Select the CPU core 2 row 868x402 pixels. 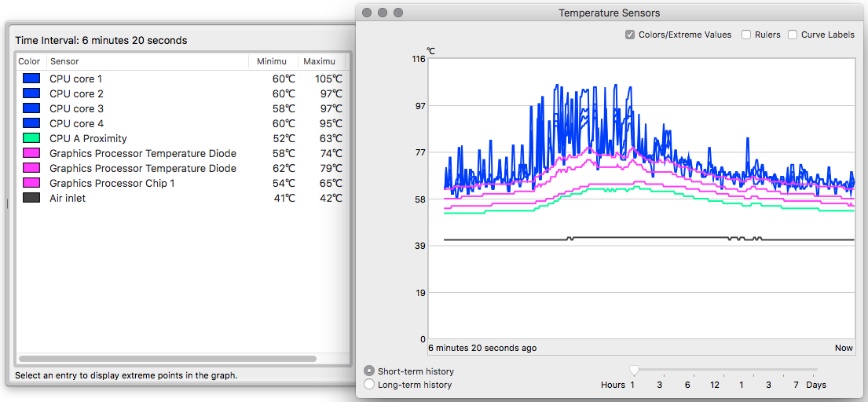pyautogui.click(x=183, y=93)
